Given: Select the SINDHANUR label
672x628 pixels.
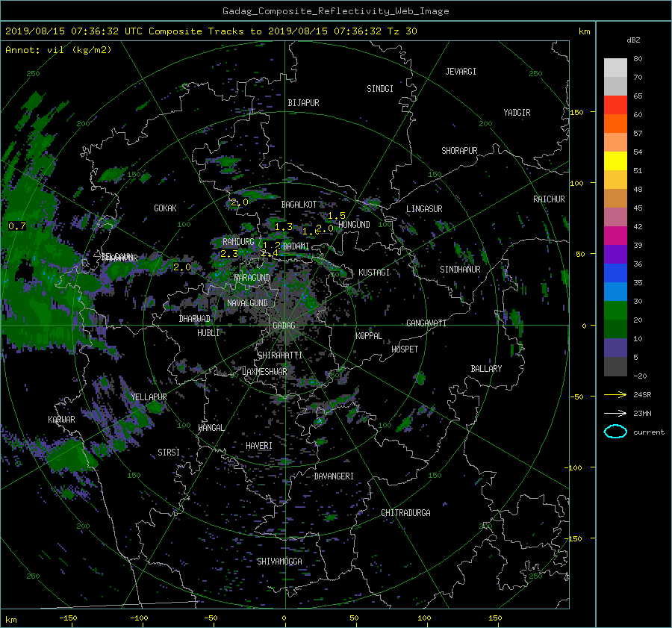Looking at the screenshot, I should pyautogui.click(x=460, y=270).
